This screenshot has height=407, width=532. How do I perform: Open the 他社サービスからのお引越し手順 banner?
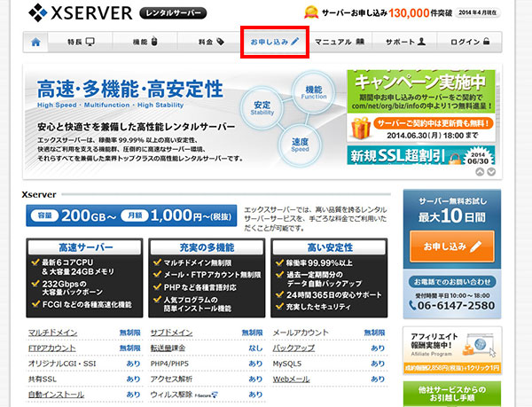coord(452,394)
